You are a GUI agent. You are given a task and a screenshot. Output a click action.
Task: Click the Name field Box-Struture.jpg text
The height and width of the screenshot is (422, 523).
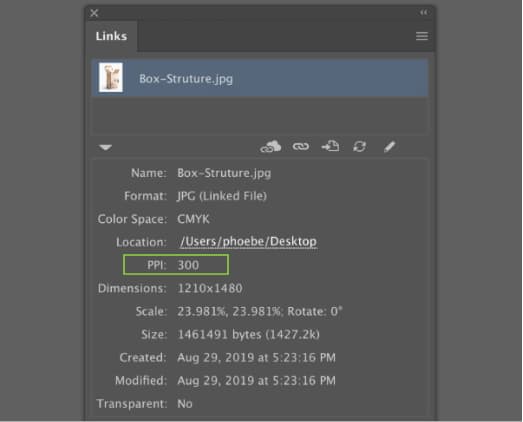224,173
